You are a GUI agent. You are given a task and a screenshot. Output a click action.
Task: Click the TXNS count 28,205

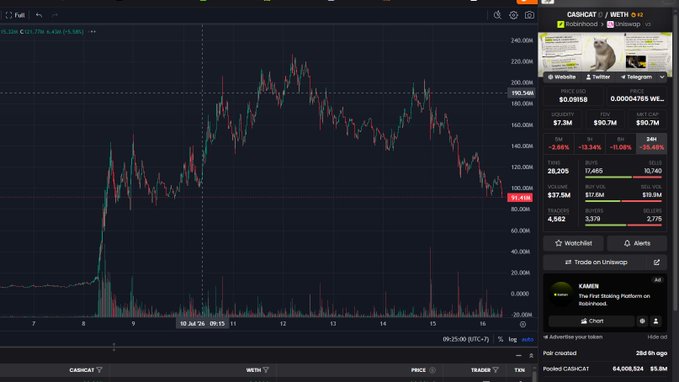(558, 172)
